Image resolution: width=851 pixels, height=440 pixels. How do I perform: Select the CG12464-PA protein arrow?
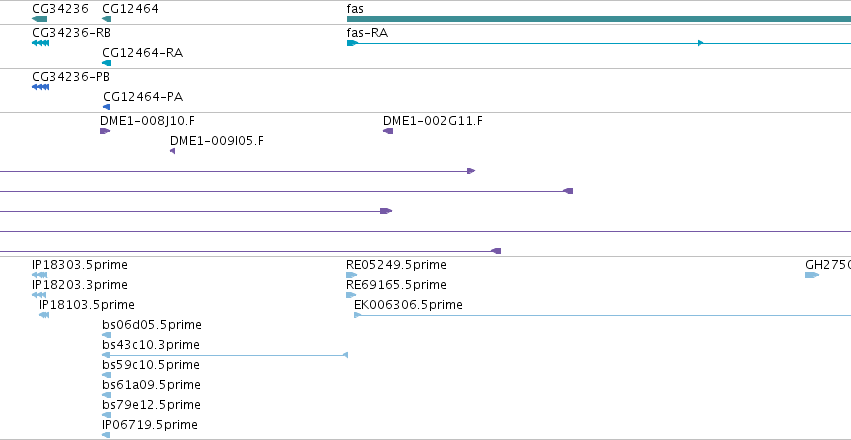[x=106, y=107]
